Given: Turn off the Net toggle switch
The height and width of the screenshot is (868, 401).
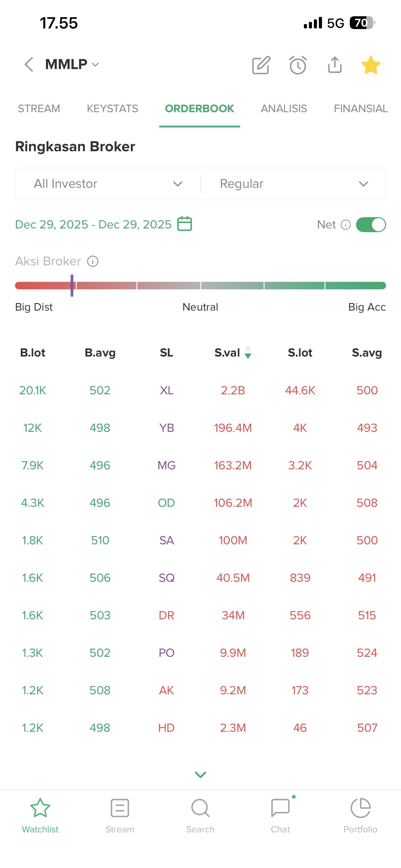Looking at the screenshot, I should (x=371, y=225).
